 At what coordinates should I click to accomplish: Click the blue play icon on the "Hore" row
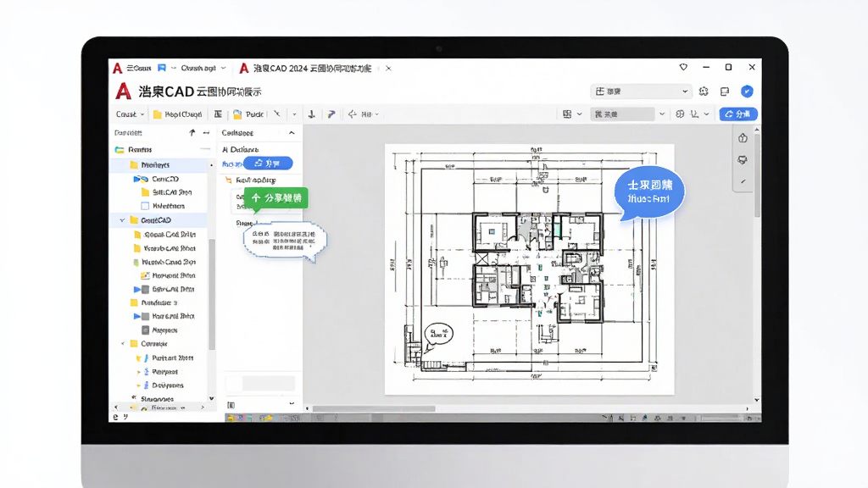[x=136, y=317]
